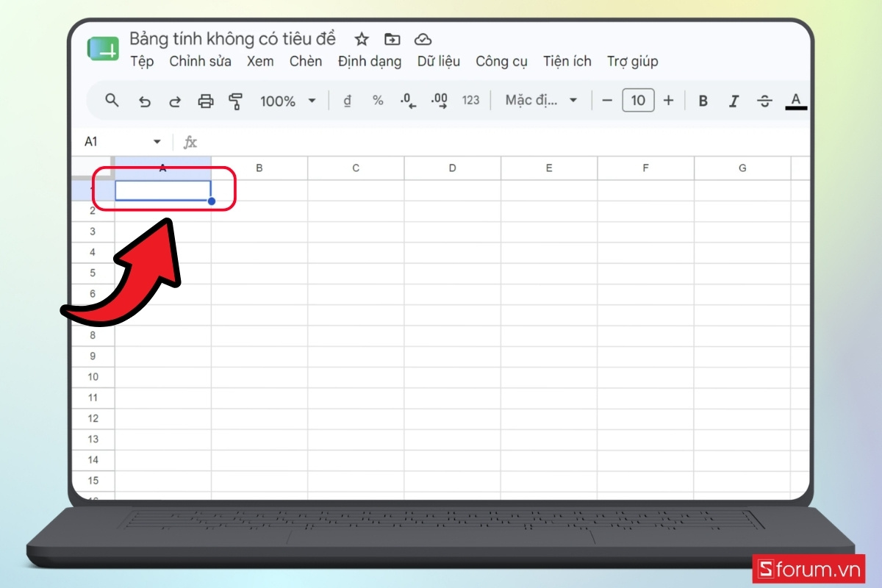
Task: Move the file using the folder icon
Action: 392,39
